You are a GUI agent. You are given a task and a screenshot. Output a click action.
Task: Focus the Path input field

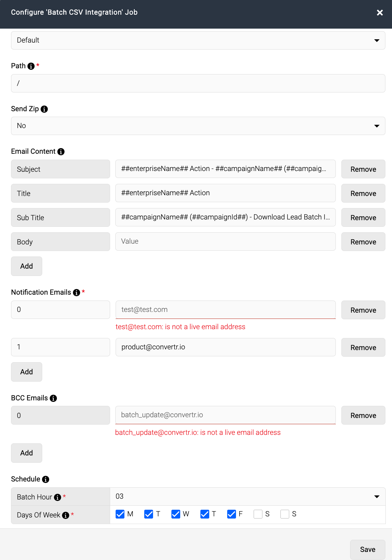pos(198,83)
